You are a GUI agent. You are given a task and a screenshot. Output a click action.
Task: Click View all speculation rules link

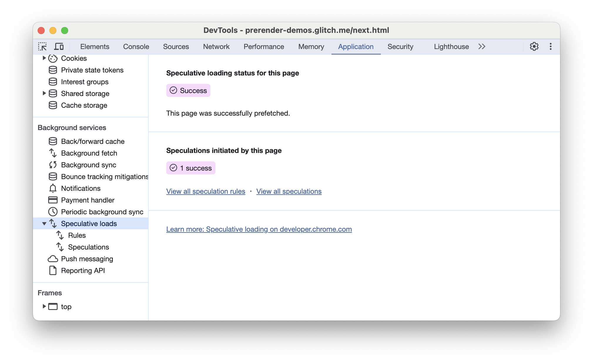click(206, 191)
